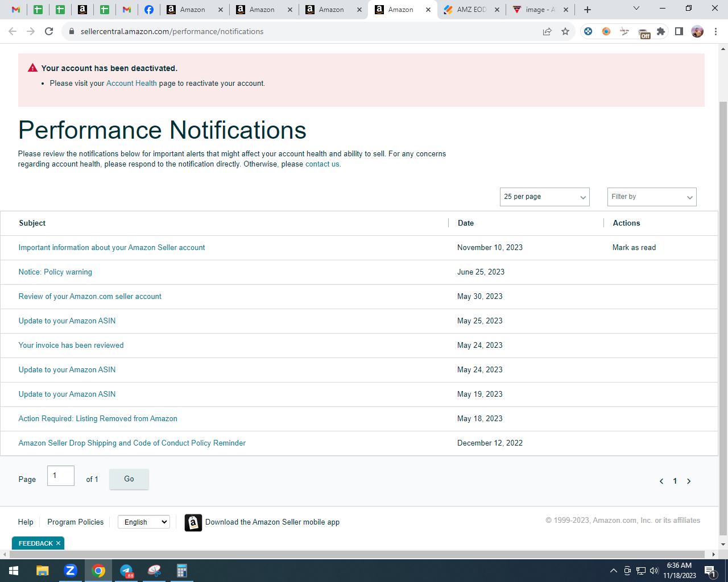Go back using the browser back arrow

pyautogui.click(x=13, y=31)
